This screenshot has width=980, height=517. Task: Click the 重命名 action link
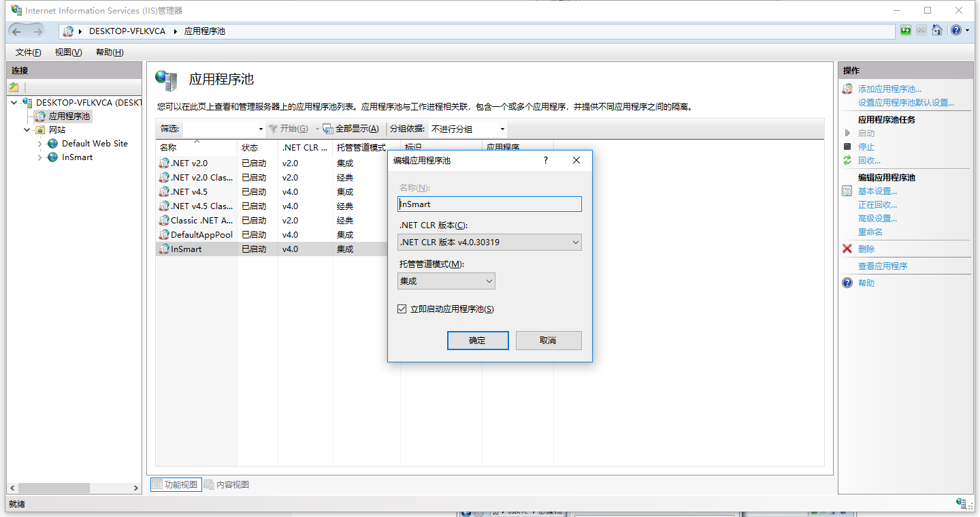click(x=870, y=232)
